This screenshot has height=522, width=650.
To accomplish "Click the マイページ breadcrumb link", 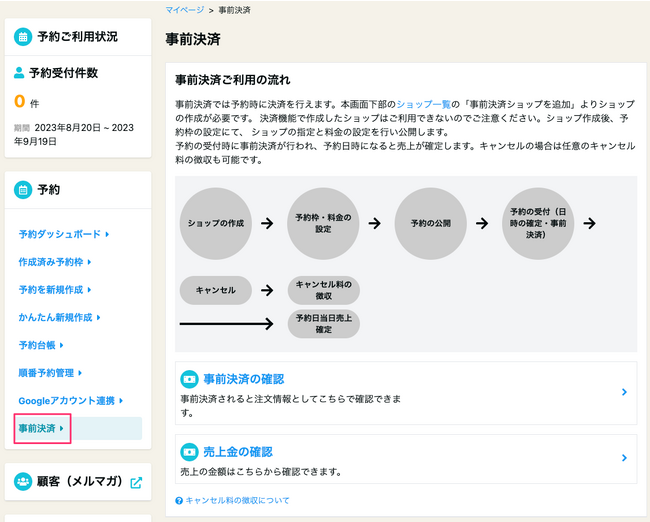I will (x=184, y=10).
